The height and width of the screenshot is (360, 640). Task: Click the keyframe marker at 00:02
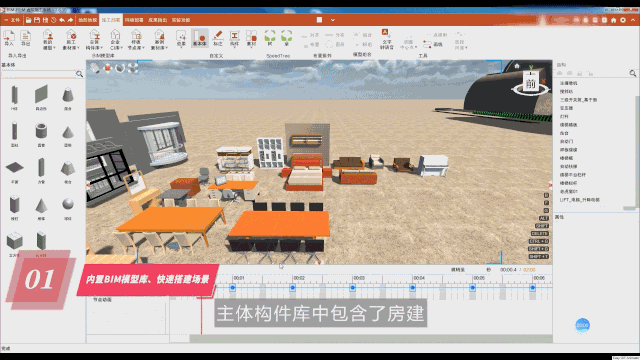coord(292,288)
